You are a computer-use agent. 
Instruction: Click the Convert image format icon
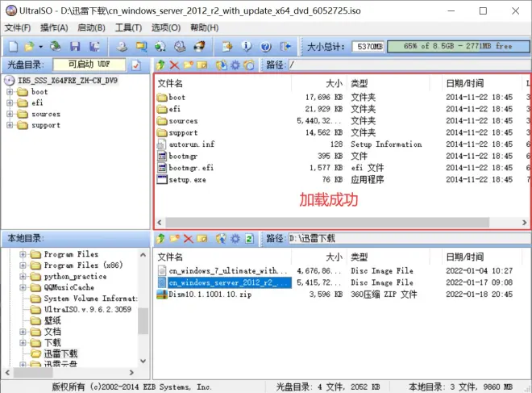click(x=141, y=46)
